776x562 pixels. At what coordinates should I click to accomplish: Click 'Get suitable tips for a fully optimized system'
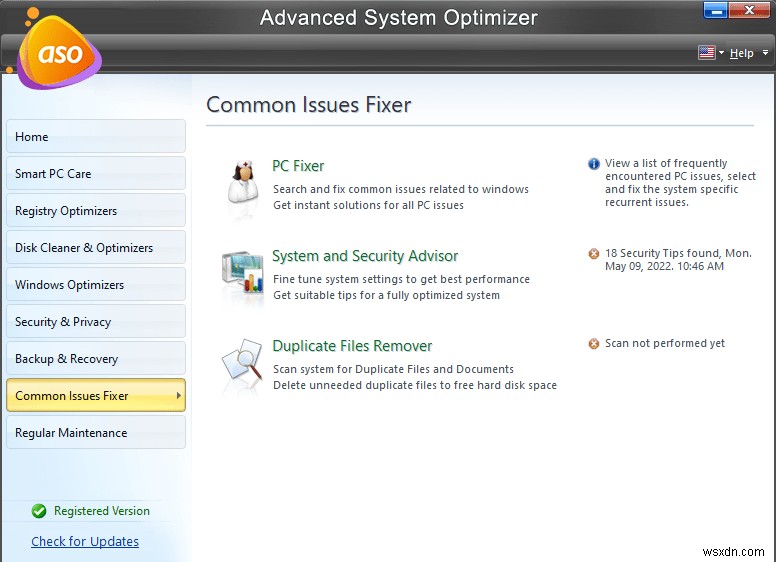(387, 295)
